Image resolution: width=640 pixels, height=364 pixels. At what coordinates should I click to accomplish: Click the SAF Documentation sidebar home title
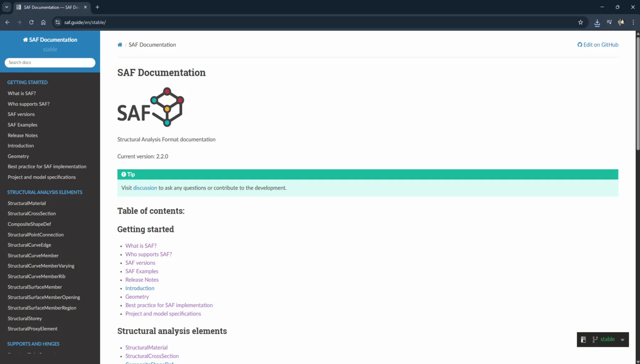(x=50, y=40)
